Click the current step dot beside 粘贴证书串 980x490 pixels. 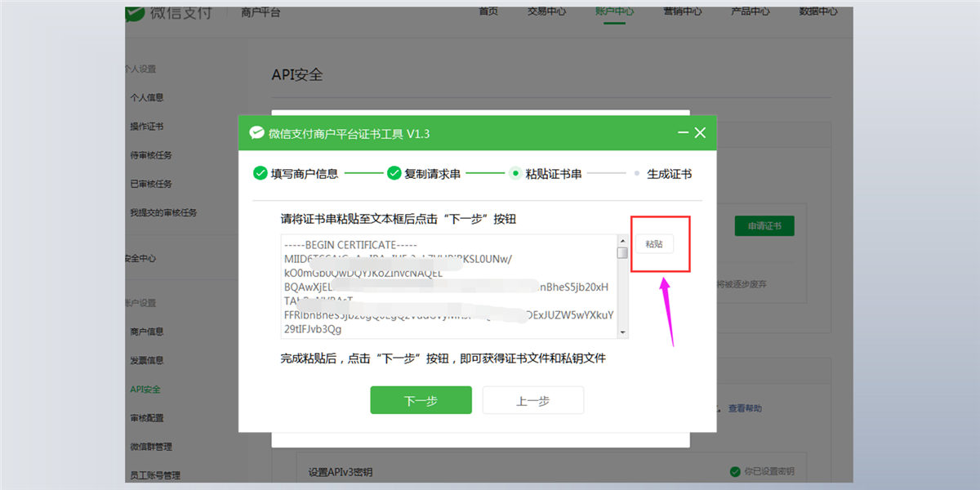pyautogui.click(x=515, y=173)
